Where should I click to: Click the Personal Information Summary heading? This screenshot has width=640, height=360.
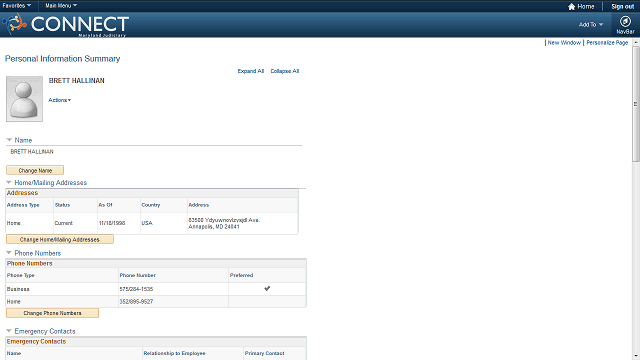(62, 59)
